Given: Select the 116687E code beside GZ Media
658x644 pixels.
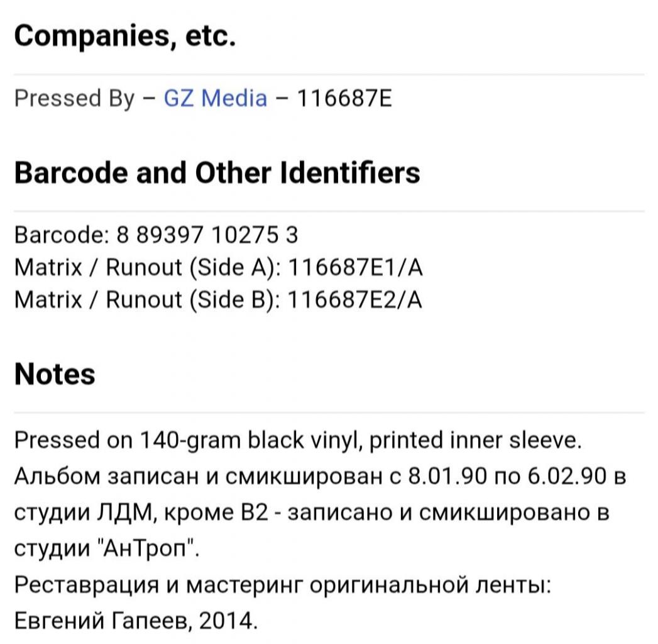Looking at the screenshot, I should (x=344, y=98).
